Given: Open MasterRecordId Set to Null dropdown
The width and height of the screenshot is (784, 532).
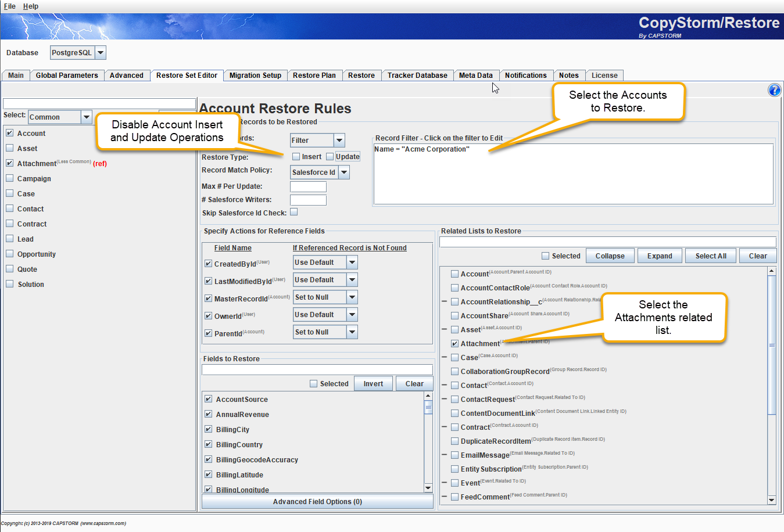Looking at the screenshot, I should tap(352, 297).
